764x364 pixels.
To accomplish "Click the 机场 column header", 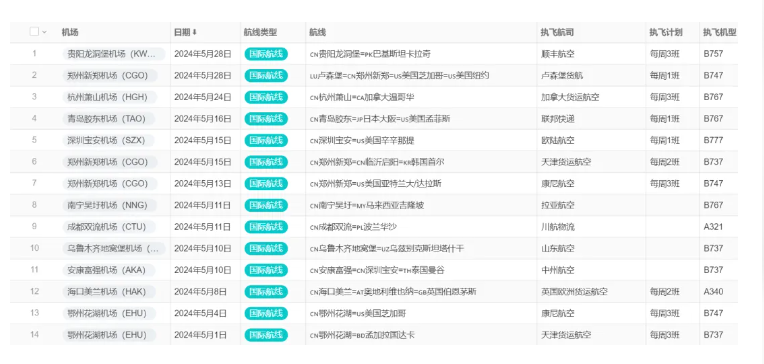I will 70,33.
